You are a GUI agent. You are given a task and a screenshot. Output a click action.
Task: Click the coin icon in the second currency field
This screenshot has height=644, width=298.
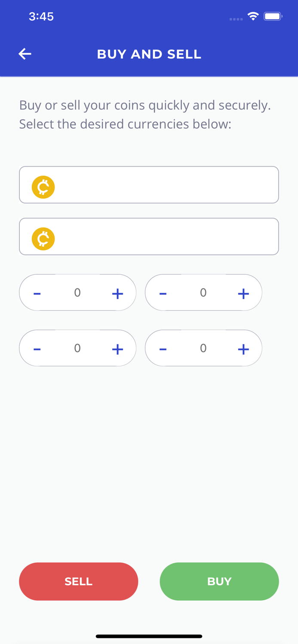click(43, 239)
